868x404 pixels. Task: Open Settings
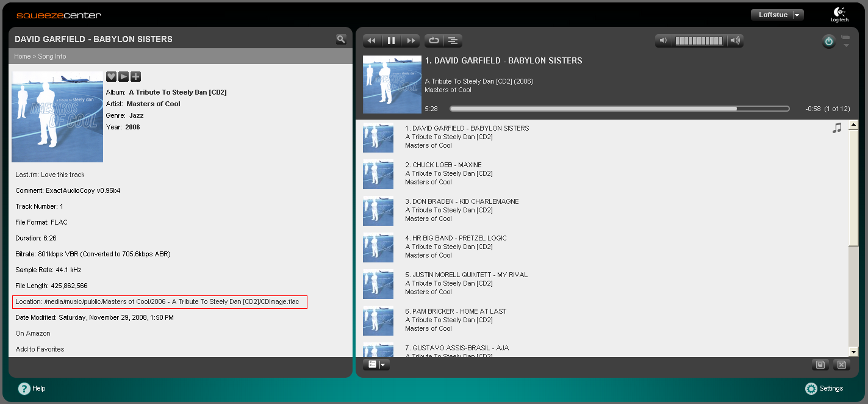[x=824, y=388]
